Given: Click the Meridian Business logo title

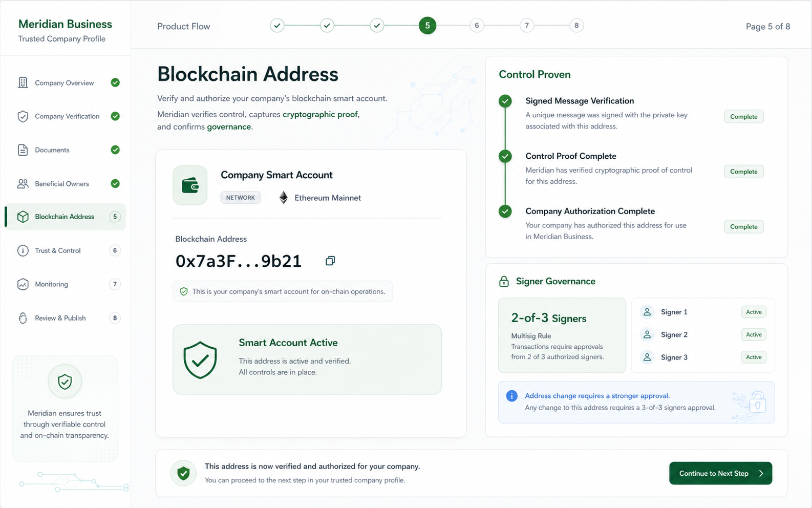Looking at the screenshot, I should (x=65, y=24).
